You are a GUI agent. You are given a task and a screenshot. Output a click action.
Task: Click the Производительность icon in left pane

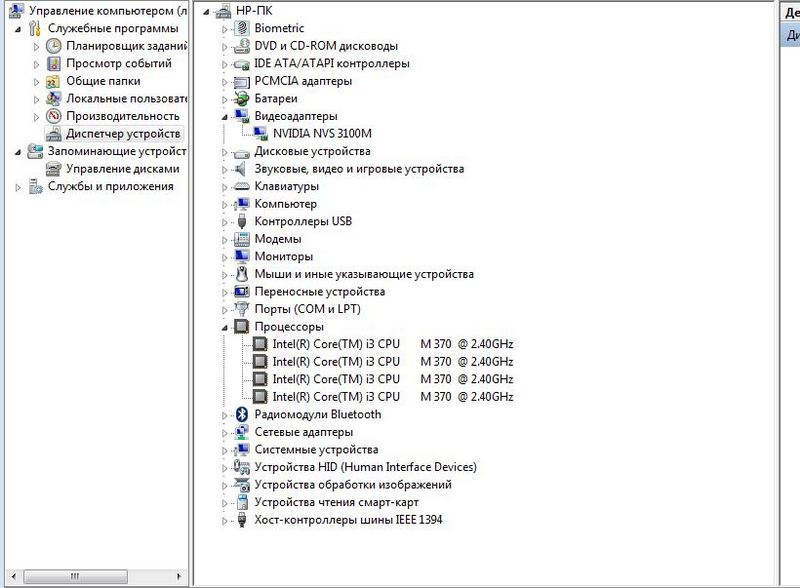[x=54, y=116]
